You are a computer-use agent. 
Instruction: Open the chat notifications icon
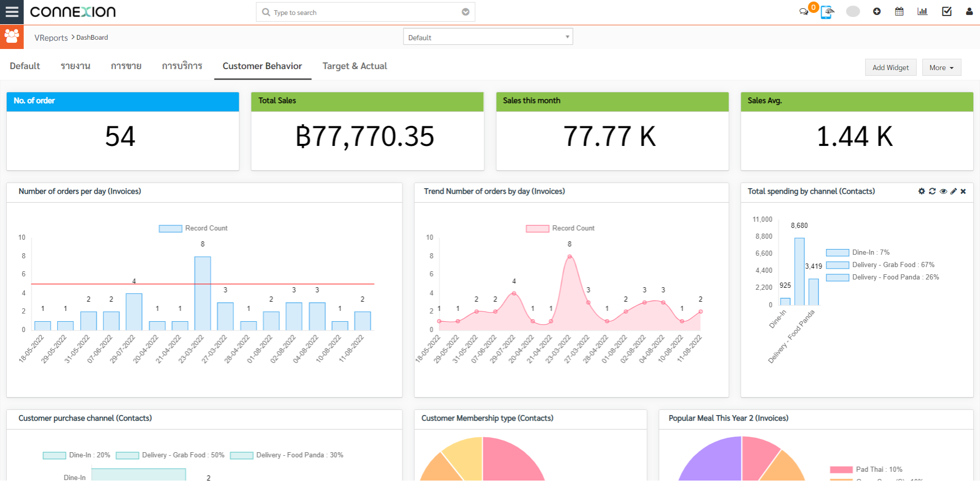(x=803, y=12)
